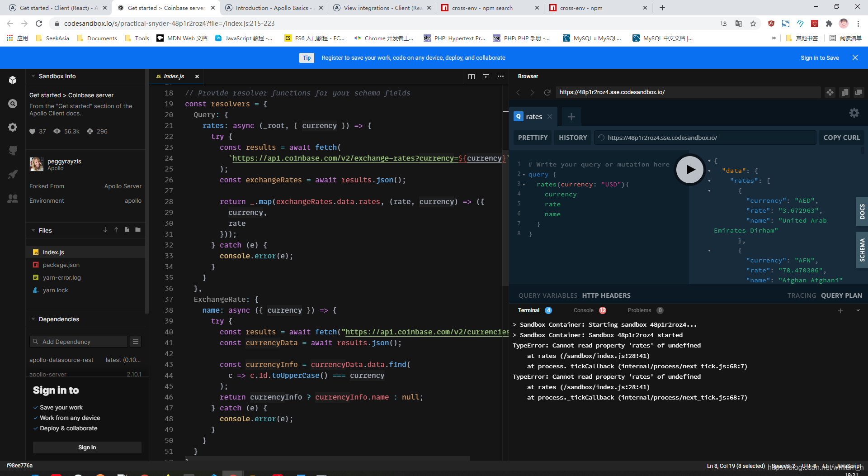Click the Add Dependency search field

(x=79, y=342)
